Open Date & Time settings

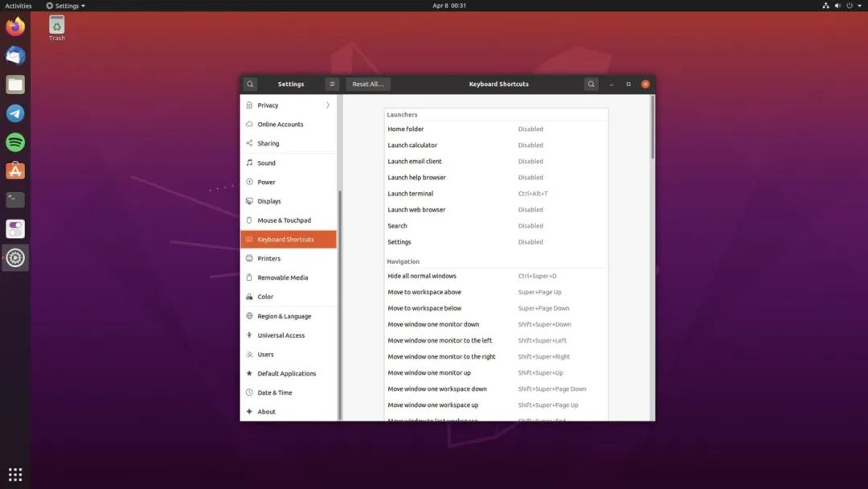point(289,392)
